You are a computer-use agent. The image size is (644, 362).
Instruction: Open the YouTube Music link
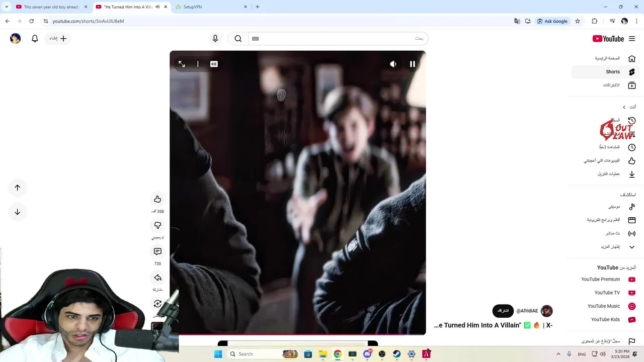coord(606,306)
